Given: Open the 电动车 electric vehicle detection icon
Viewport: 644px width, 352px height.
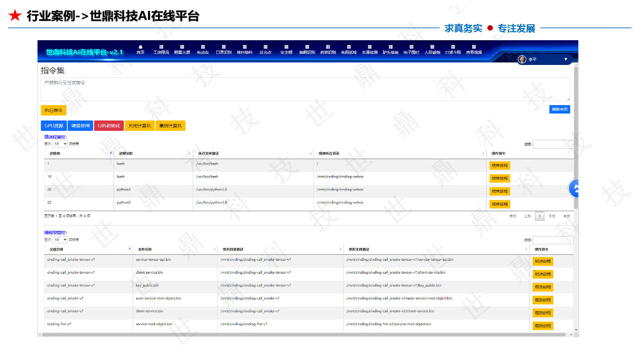Looking at the screenshot, I should click(202, 50).
